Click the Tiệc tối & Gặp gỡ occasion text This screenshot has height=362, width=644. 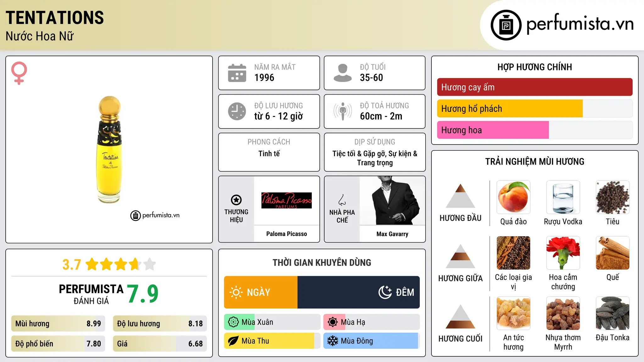click(375, 158)
